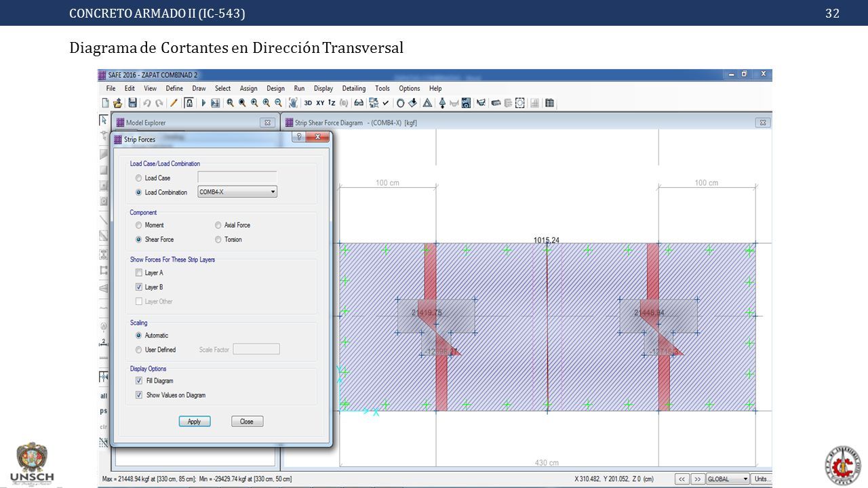Choose the Shear Force component option

coord(139,239)
